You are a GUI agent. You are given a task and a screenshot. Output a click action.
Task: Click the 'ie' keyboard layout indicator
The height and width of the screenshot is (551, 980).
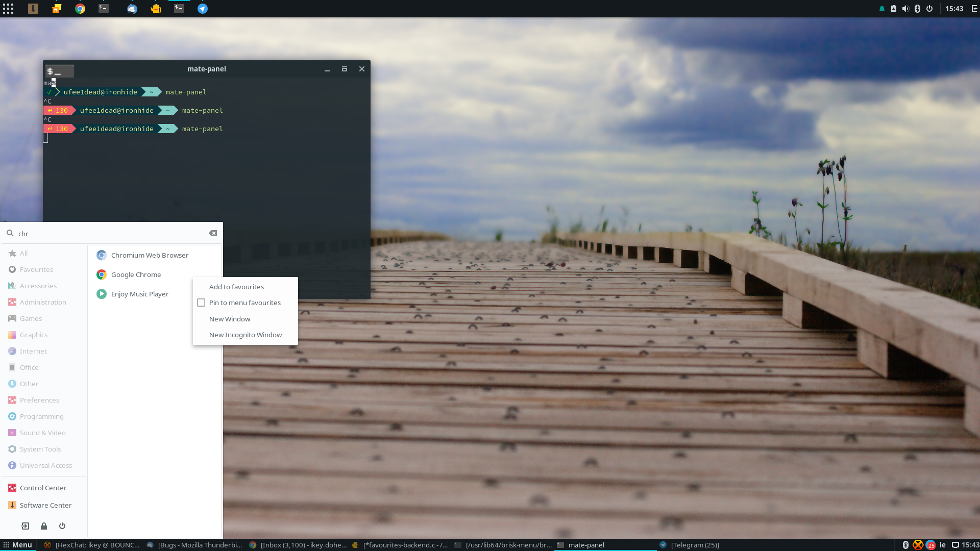coord(943,545)
